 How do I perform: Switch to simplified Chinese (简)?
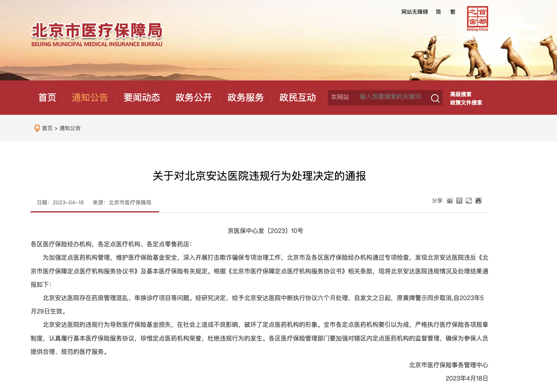pyautogui.click(x=438, y=12)
